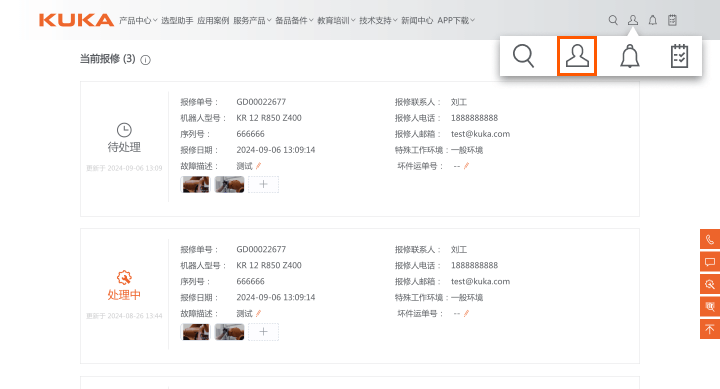This screenshot has width=720, height=389.
Task: Click fault description 测试 in the 处理中 card
Action: click(x=244, y=313)
